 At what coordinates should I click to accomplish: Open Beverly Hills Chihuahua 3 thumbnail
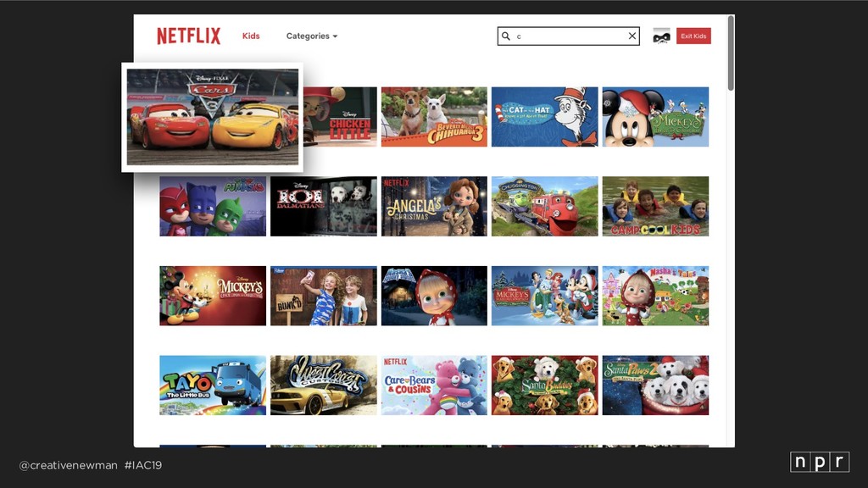click(x=434, y=117)
